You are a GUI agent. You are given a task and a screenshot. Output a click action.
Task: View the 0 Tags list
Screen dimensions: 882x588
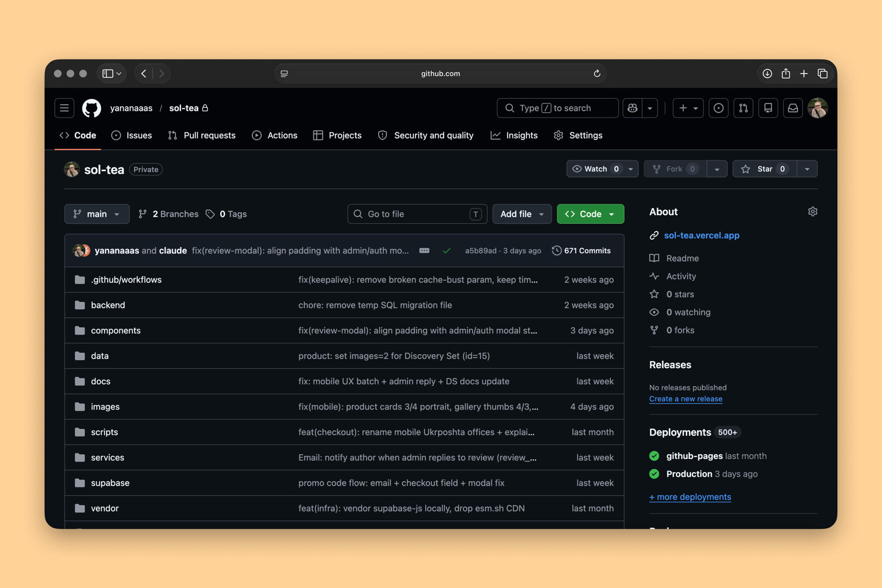click(x=226, y=214)
